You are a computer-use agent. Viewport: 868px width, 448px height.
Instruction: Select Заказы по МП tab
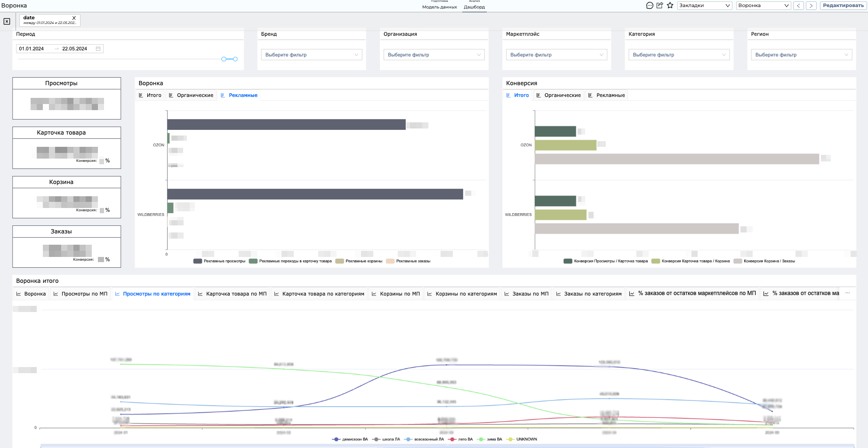526,294
